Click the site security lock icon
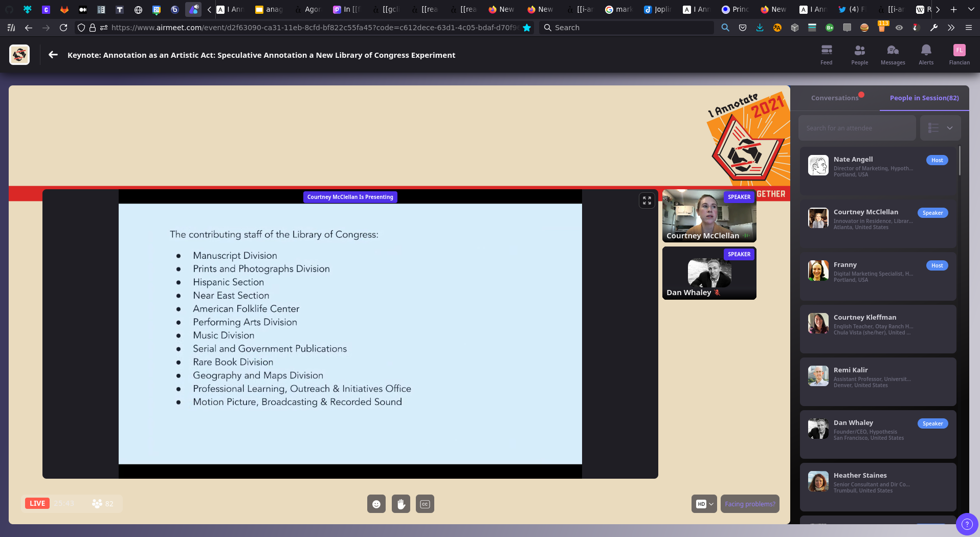The width and height of the screenshot is (980, 537). (x=93, y=28)
